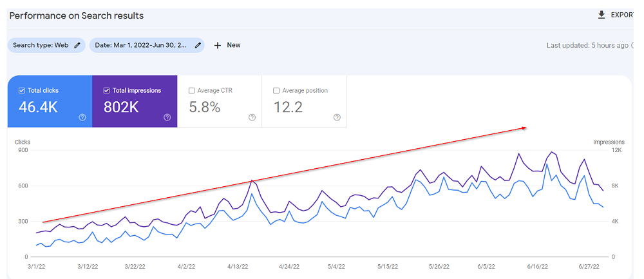Open help icon on Total impressions card

167,117
